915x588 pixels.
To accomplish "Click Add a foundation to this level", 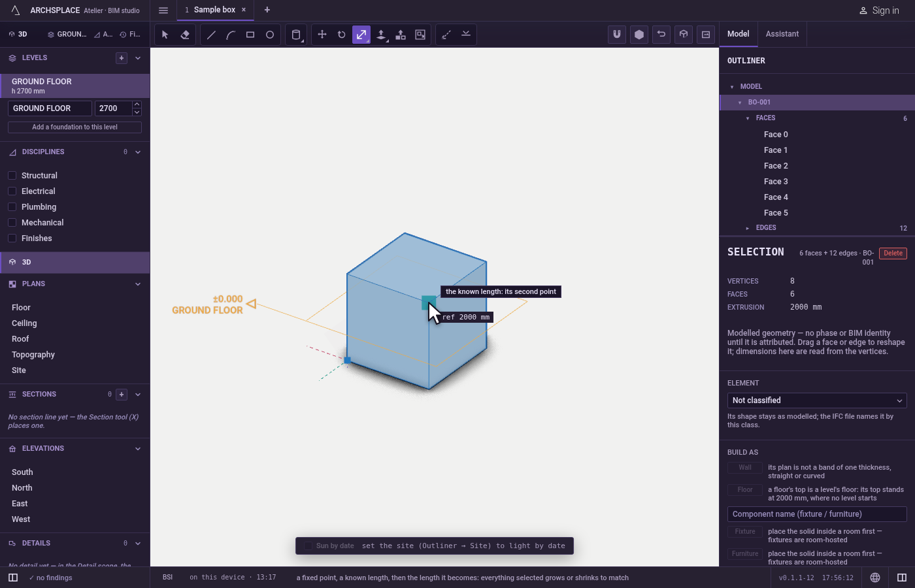I will (x=75, y=127).
